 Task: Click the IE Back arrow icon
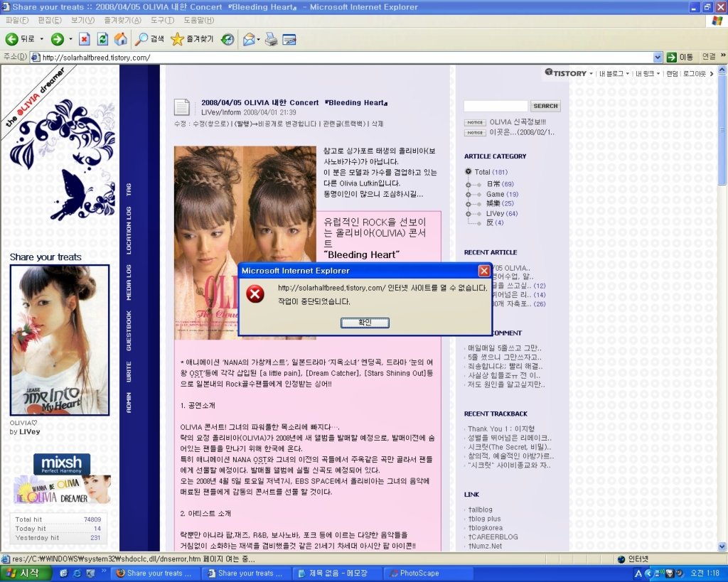pos(12,40)
